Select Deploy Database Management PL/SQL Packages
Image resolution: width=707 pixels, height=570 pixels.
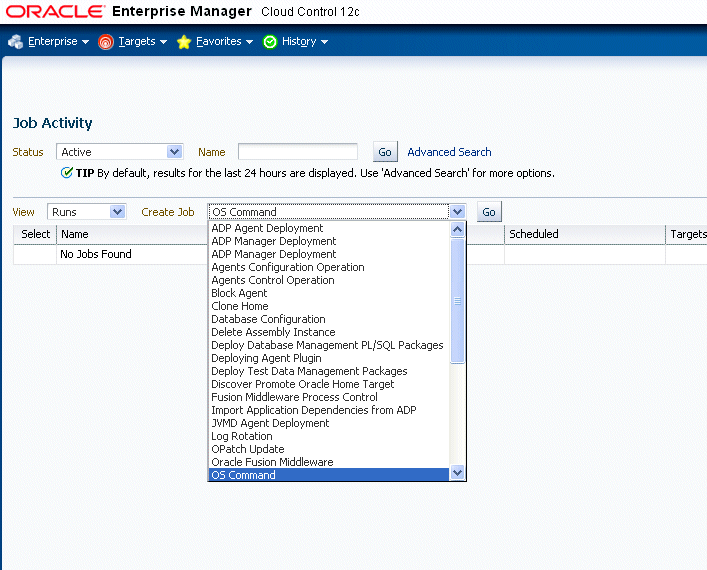(x=327, y=345)
